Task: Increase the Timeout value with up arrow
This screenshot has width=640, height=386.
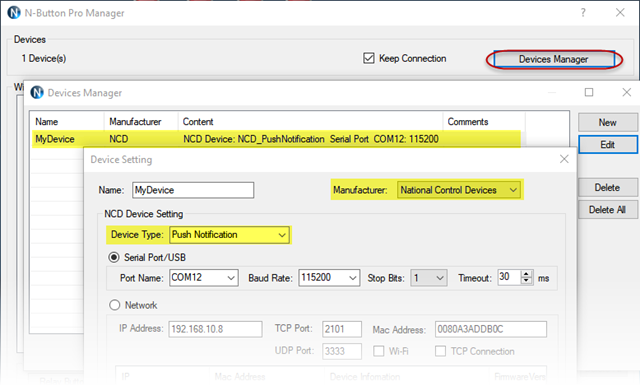Action: pyautogui.click(x=527, y=274)
